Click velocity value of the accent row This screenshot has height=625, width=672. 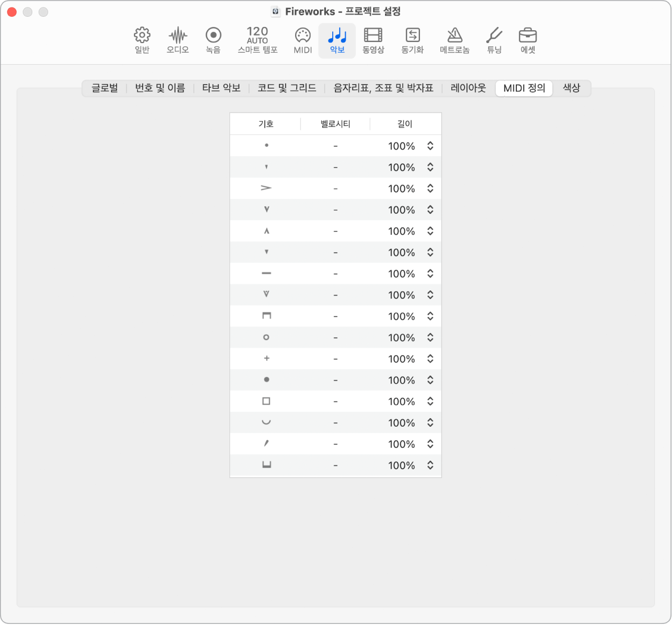click(x=335, y=189)
